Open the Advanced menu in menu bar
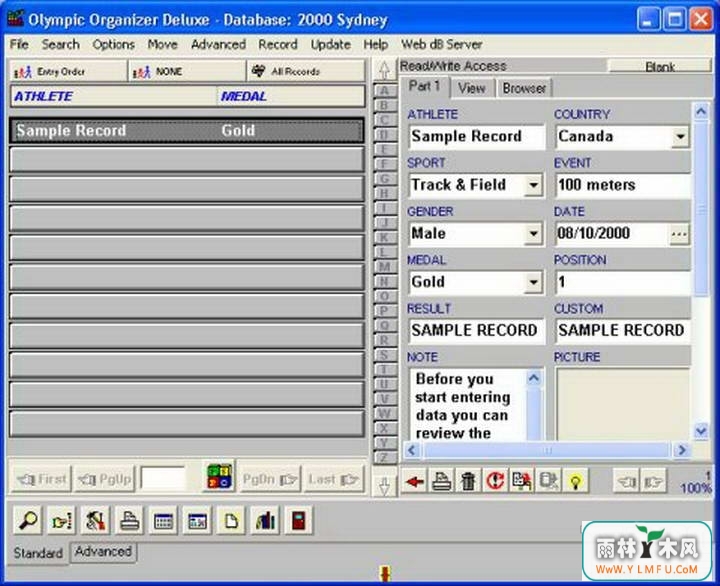 [x=218, y=45]
